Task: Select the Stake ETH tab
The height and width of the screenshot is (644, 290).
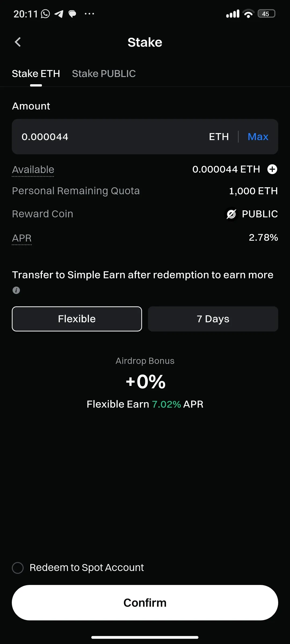Action: (x=36, y=74)
